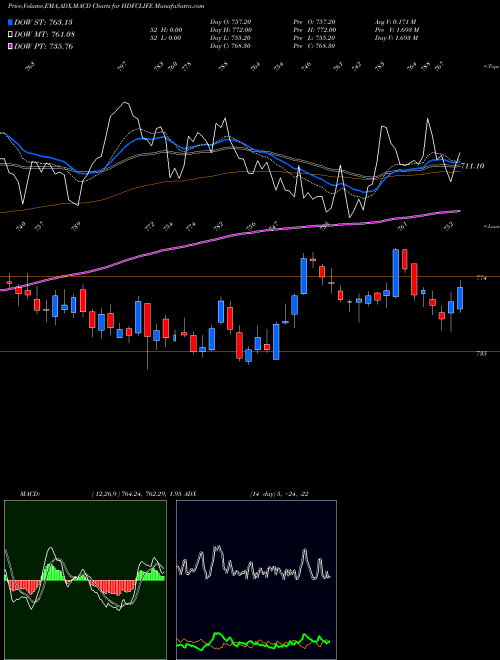Select the 'DOW PT: 735.76' label
Screen dimensions: 500x660
pos(44,46)
